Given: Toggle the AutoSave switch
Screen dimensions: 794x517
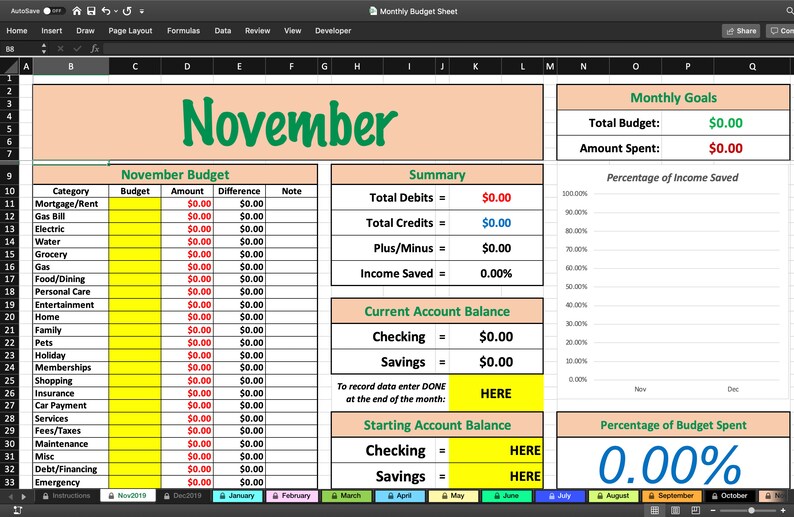Looking at the screenshot, I should coord(53,11).
